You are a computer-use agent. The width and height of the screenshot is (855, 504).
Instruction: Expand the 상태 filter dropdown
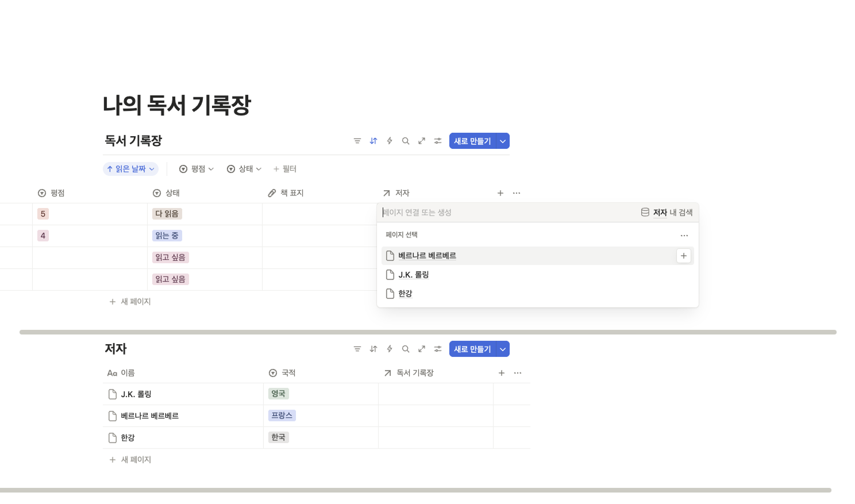(244, 168)
